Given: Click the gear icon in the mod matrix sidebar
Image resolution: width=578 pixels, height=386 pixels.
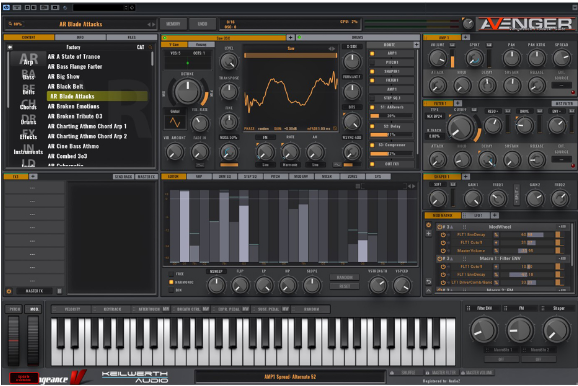Looking at the screenshot, I should tap(428, 225).
